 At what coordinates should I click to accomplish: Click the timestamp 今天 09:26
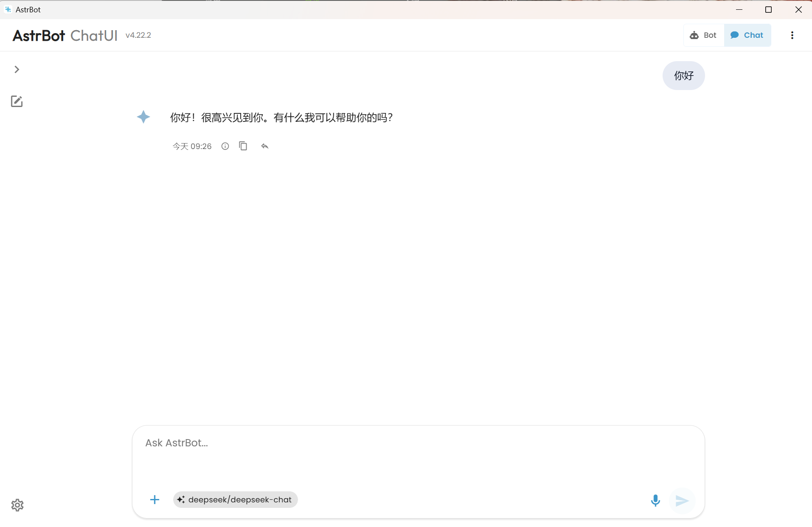pyautogui.click(x=192, y=147)
